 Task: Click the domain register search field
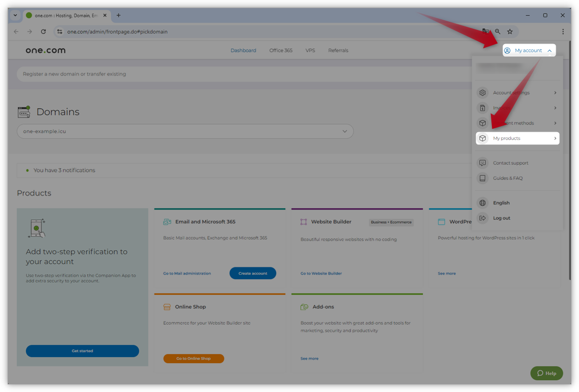point(203,74)
